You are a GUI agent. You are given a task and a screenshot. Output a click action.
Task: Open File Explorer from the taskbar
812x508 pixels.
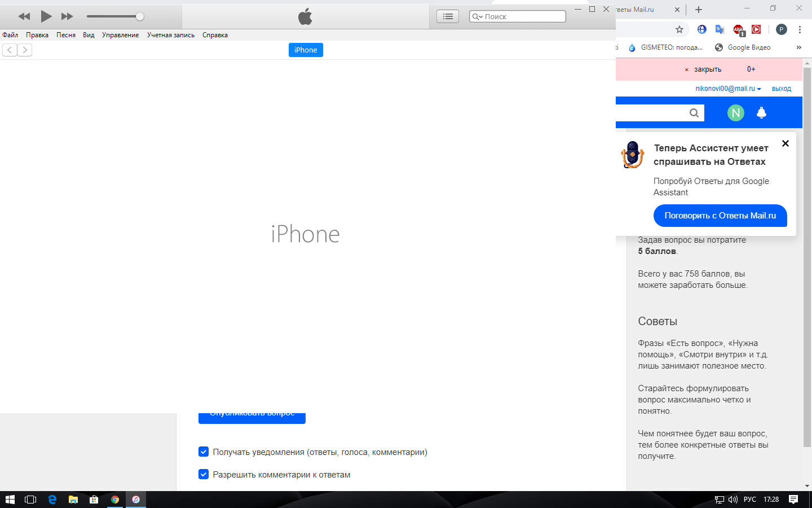pyautogui.click(x=73, y=500)
